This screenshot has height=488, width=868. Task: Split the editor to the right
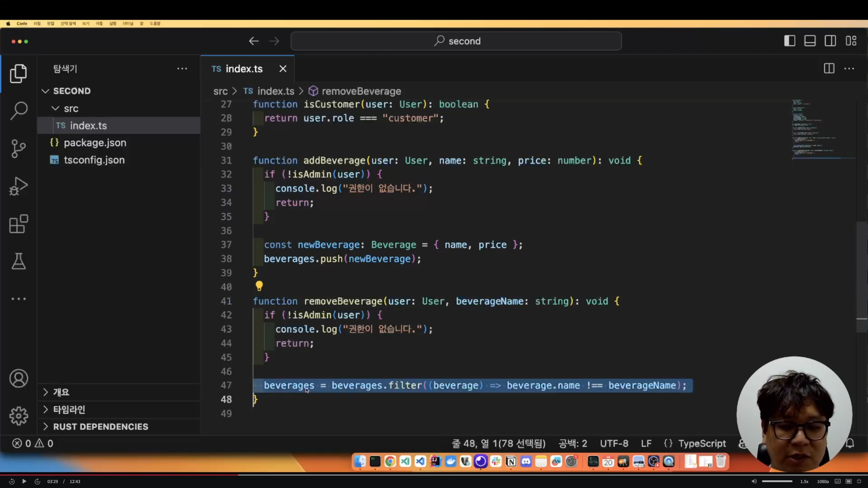pos(829,68)
